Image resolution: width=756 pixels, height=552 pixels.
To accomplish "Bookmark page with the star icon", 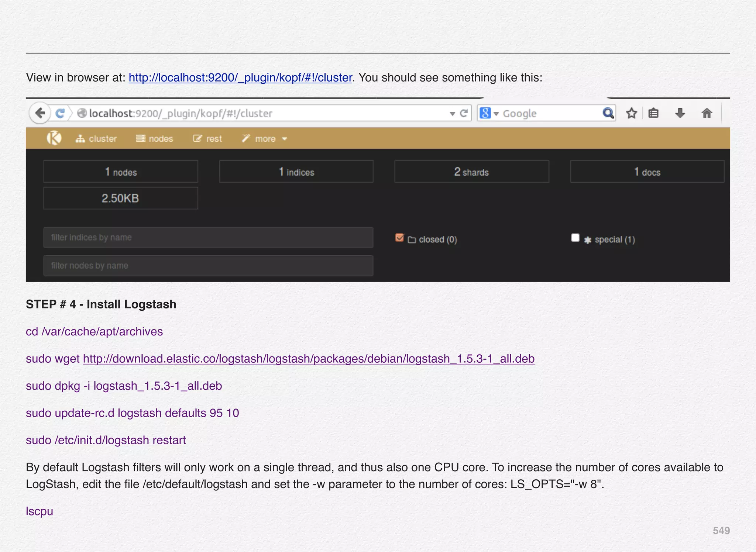I will pyautogui.click(x=632, y=113).
